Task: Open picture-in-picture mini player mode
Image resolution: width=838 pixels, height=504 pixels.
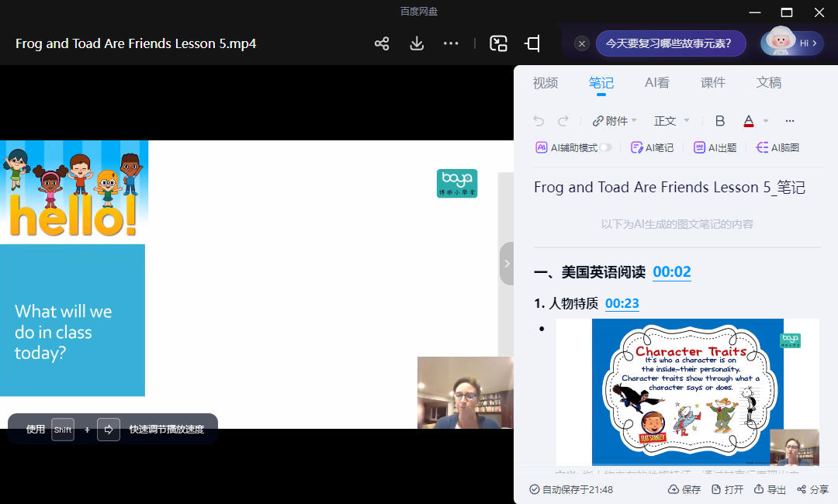Action: tap(498, 43)
